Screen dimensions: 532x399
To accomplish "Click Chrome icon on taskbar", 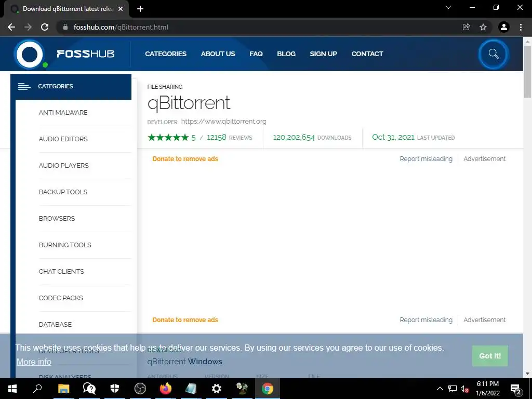I will point(268,389).
